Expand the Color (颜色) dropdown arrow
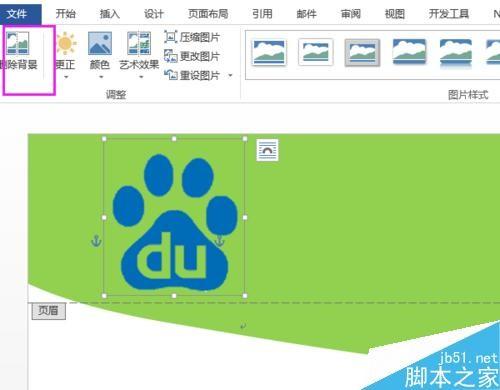Screen dimensions: 500x390 pyautogui.click(x=101, y=77)
